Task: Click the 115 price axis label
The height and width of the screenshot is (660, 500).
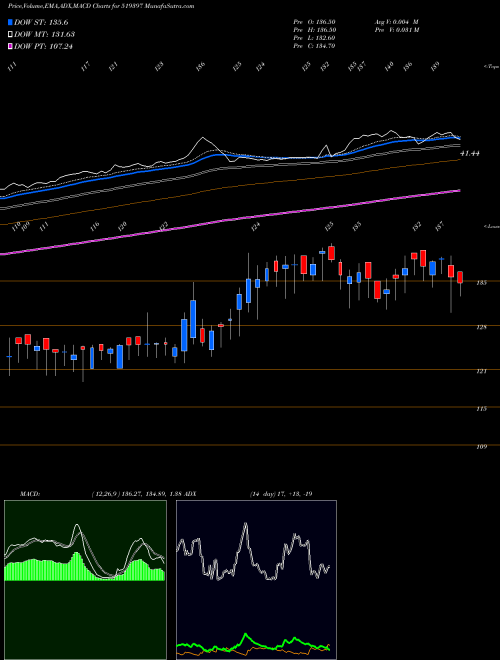Action: 482,409
